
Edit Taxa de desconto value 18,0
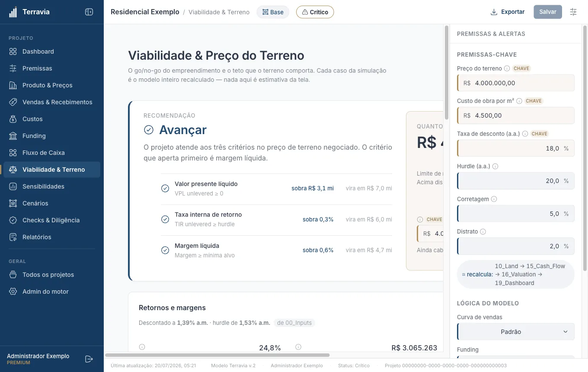(x=516, y=148)
